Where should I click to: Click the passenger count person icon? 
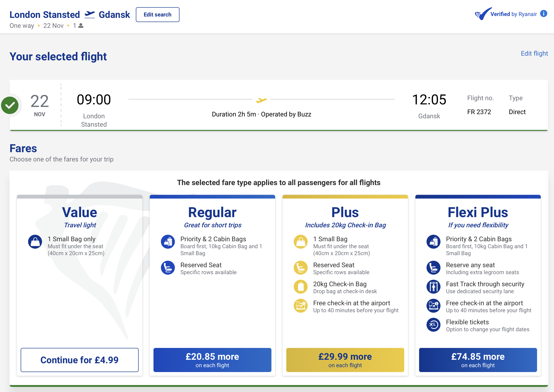click(x=81, y=26)
